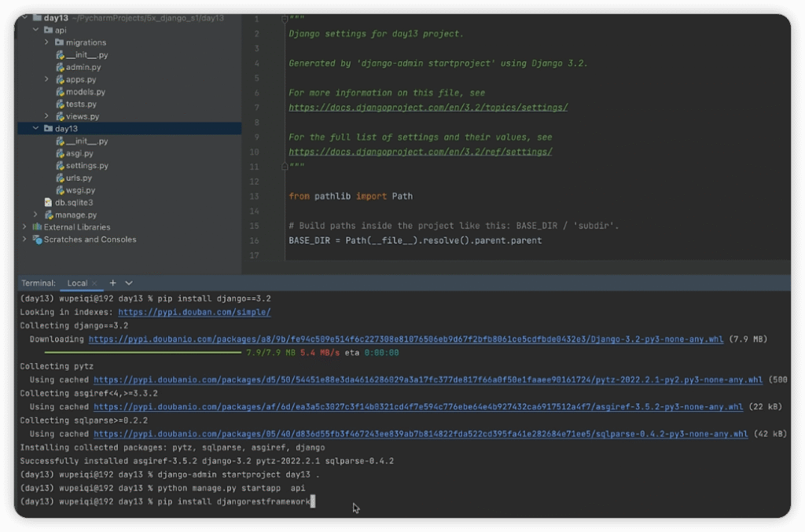The image size is (805, 532).
Task: Open settings.py file icon in day13 folder
Action: (60, 166)
